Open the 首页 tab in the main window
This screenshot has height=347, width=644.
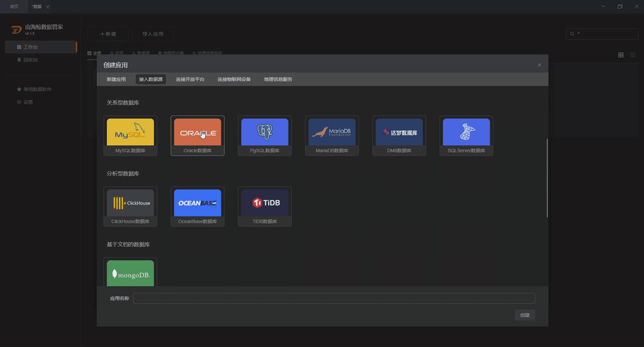click(14, 7)
